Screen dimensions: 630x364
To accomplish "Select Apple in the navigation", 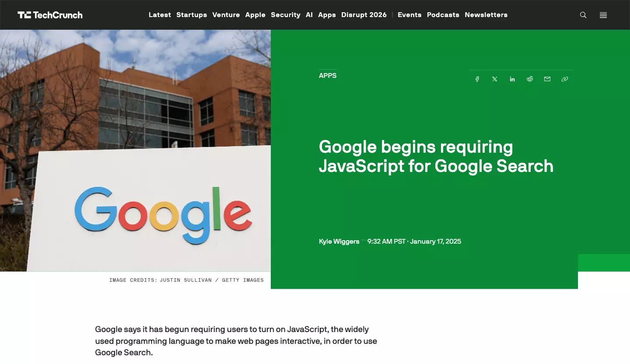I will coord(255,15).
